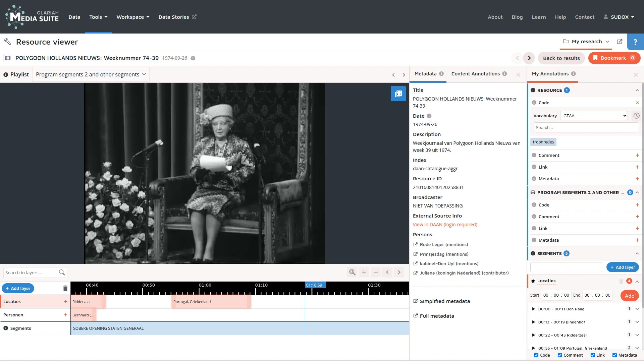Disable the Metadata checkbox filter
Image resolution: width=644 pixels, height=362 pixels.
614,355
